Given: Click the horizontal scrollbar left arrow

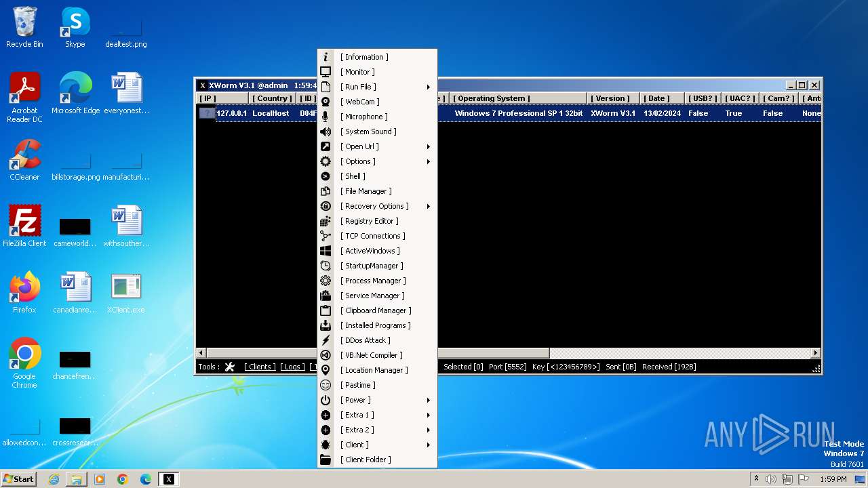Looking at the screenshot, I should pos(201,353).
